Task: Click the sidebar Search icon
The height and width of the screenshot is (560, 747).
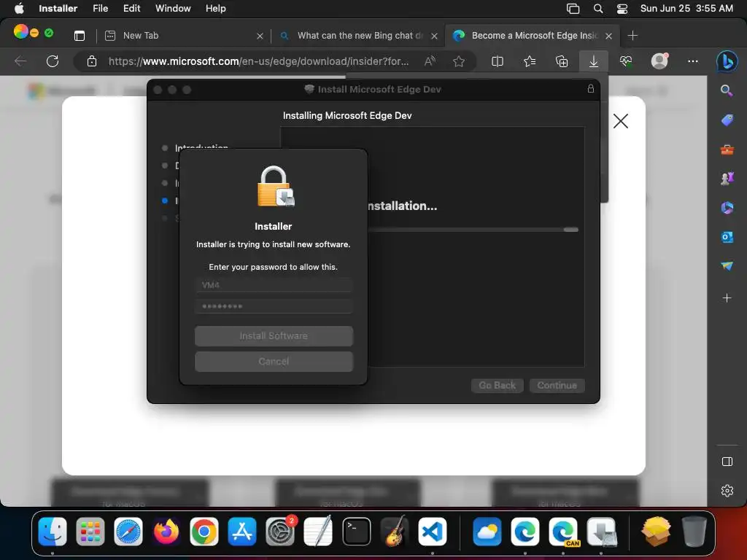Action: [727, 90]
